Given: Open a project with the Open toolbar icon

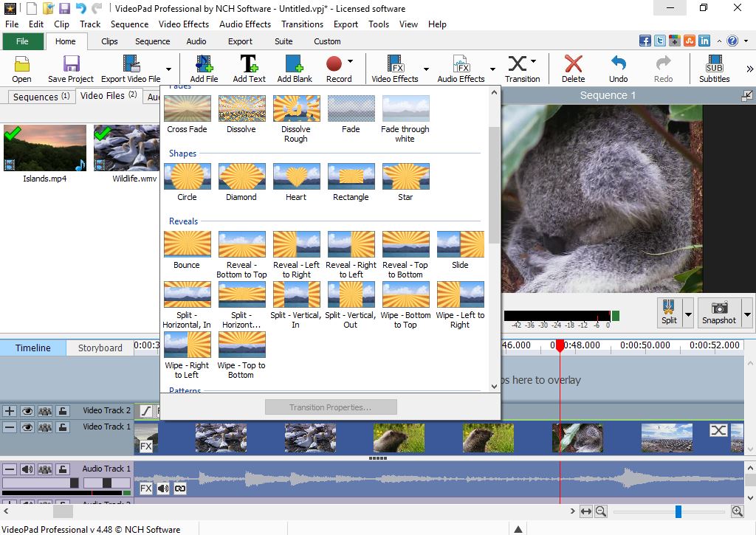Looking at the screenshot, I should (21, 69).
